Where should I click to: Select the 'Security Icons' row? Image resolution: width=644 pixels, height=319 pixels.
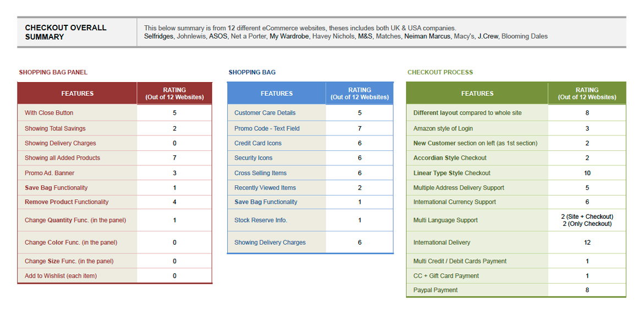point(310,158)
